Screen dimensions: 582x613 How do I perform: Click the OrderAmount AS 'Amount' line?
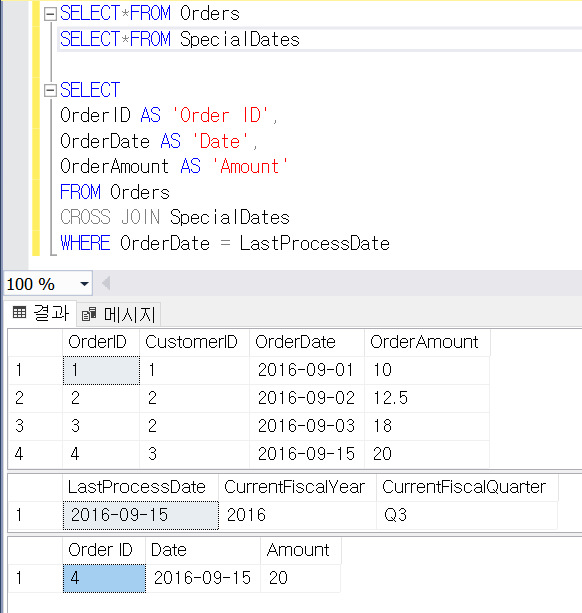174,167
